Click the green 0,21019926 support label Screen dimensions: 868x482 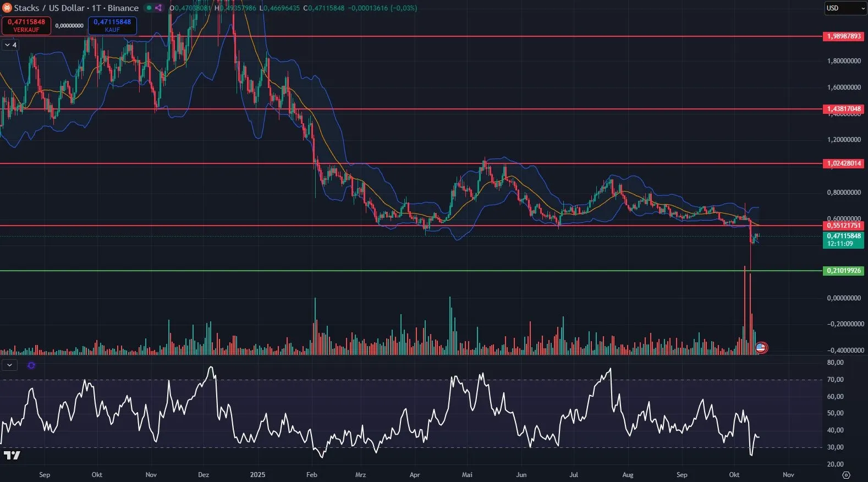click(x=843, y=271)
